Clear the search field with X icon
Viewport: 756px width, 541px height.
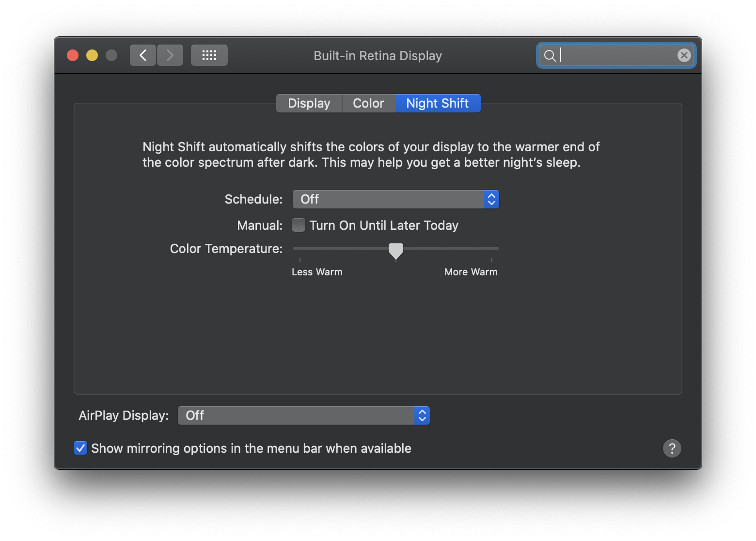point(684,55)
